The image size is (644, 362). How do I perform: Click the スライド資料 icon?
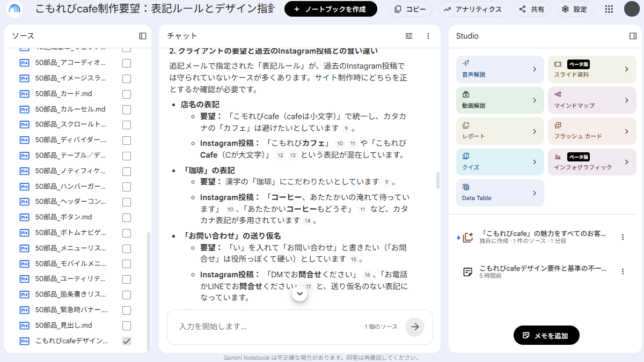click(558, 64)
